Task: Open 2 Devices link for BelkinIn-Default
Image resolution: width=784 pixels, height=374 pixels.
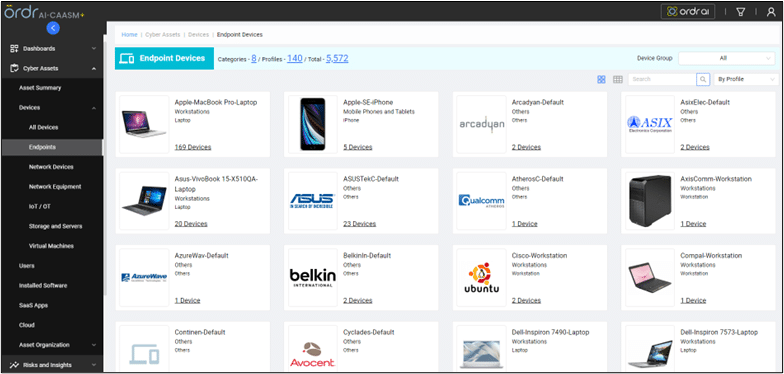Action: coord(358,300)
